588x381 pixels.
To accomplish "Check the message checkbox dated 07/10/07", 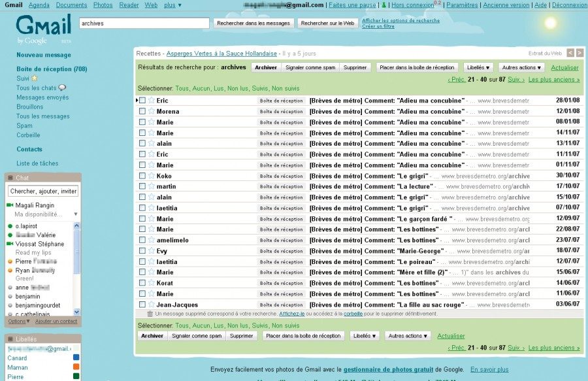I will (x=142, y=208).
